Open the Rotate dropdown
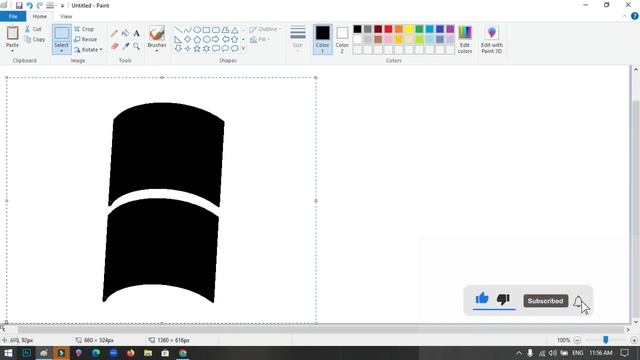640x360 pixels. coord(89,49)
